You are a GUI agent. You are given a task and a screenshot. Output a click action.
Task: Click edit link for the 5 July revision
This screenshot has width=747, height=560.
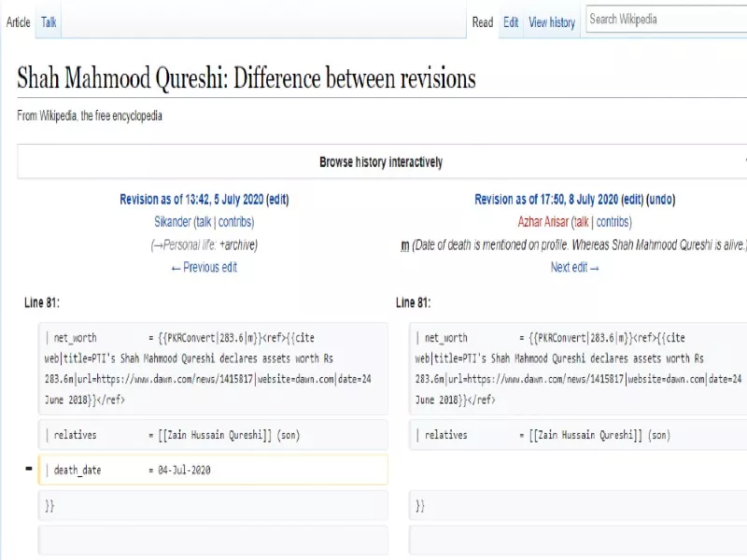point(277,199)
